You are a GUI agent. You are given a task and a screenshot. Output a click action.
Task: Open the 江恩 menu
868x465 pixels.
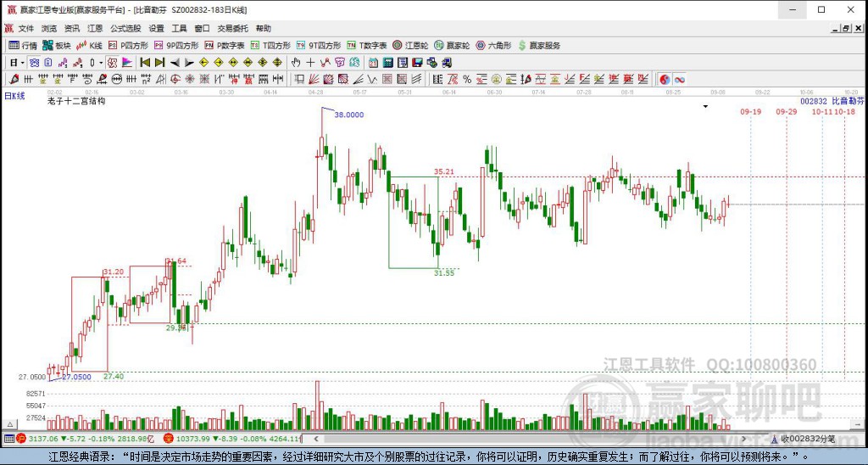(x=95, y=28)
